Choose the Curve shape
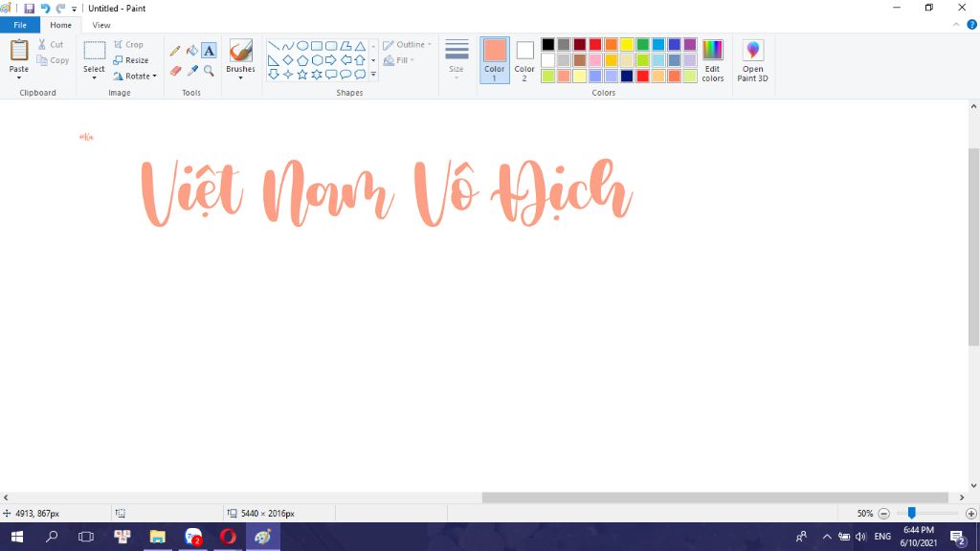The height and width of the screenshot is (551, 980). coord(288,46)
